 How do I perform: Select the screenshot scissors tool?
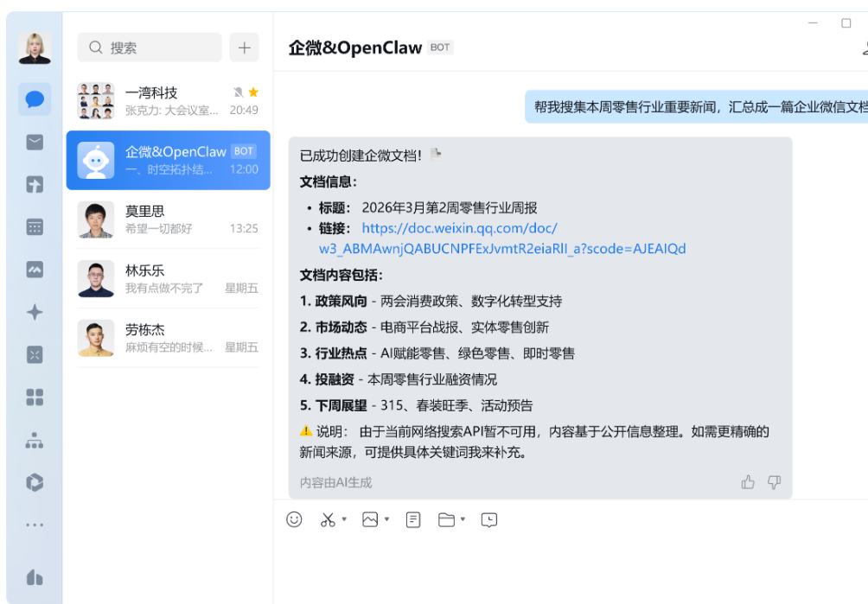click(x=326, y=519)
